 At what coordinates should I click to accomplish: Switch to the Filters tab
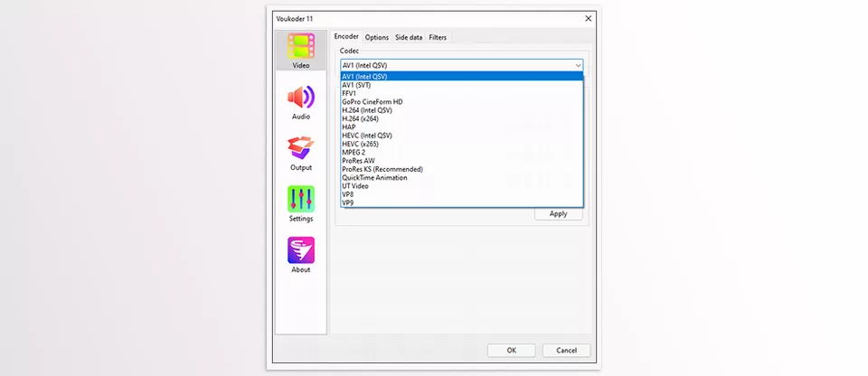438,38
